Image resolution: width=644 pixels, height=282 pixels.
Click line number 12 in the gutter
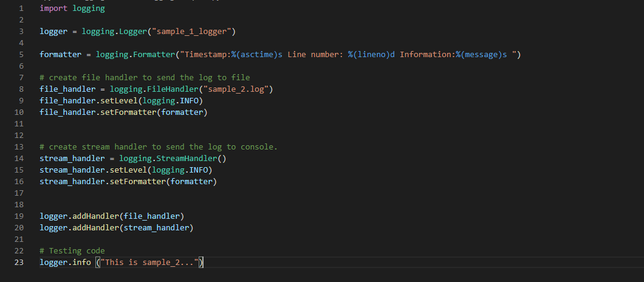coord(19,136)
